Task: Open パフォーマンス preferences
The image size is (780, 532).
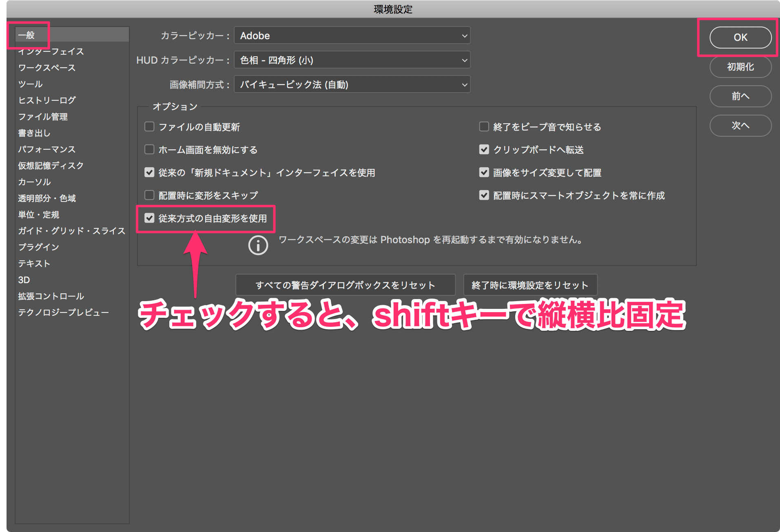Action: (72, 149)
